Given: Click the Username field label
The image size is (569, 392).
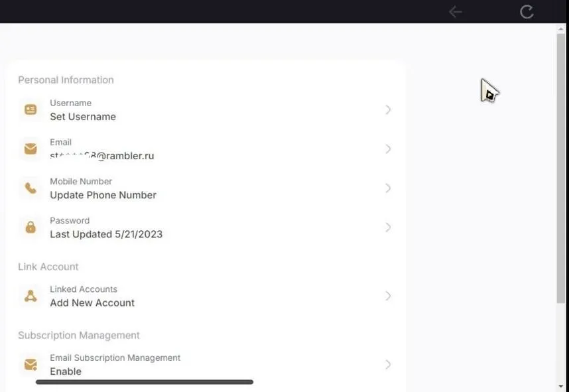Looking at the screenshot, I should pyautogui.click(x=71, y=103).
